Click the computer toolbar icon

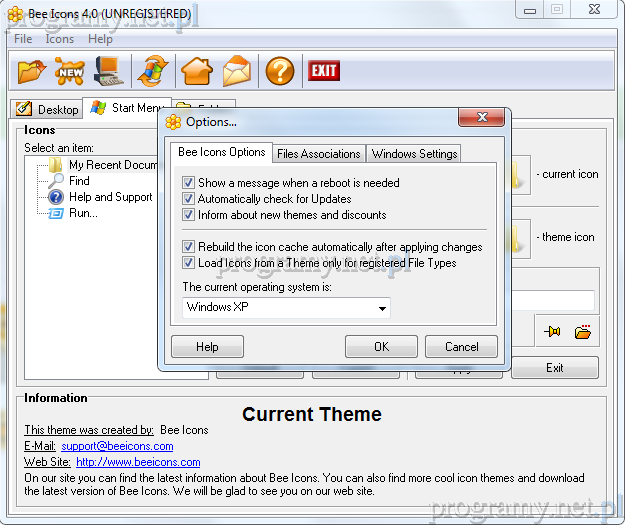tap(108, 71)
